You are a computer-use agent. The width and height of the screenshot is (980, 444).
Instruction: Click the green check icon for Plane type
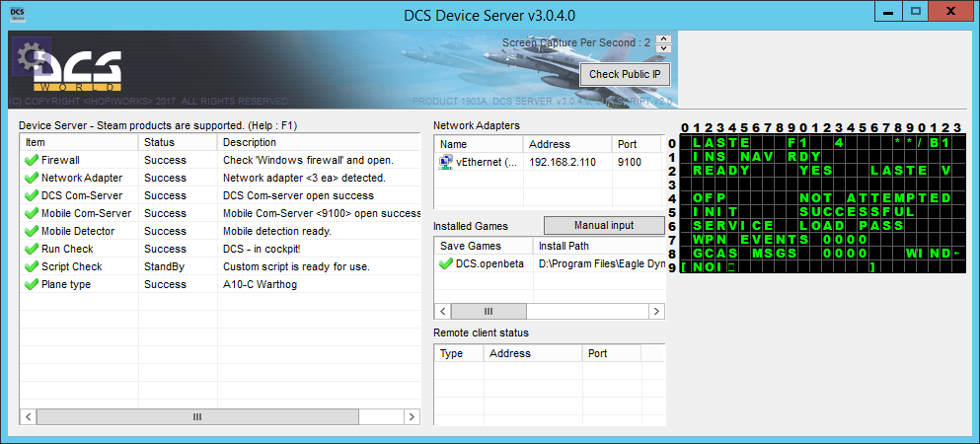pos(32,284)
